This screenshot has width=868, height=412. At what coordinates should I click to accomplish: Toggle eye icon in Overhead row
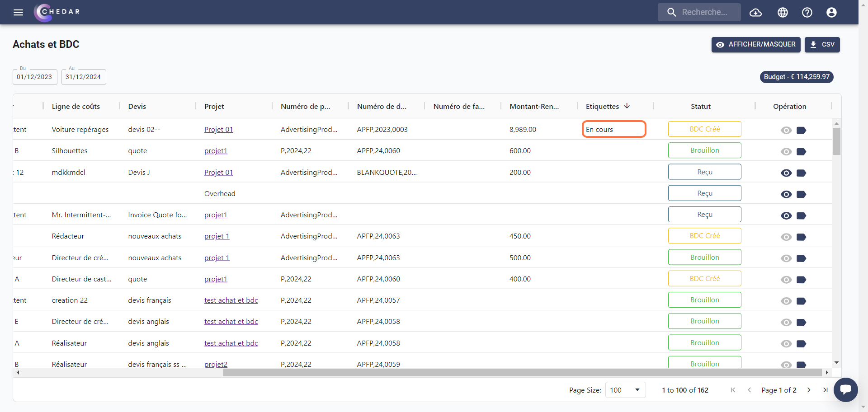coord(786,194)
